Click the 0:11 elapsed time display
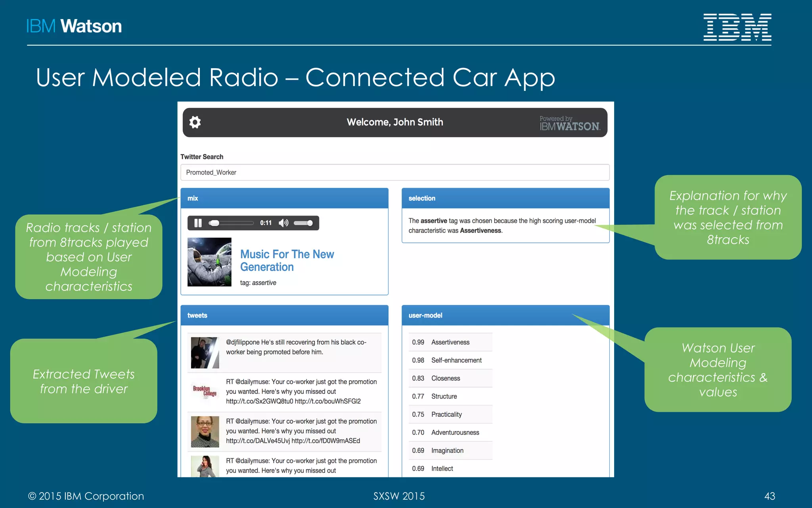 coord(266,223)
